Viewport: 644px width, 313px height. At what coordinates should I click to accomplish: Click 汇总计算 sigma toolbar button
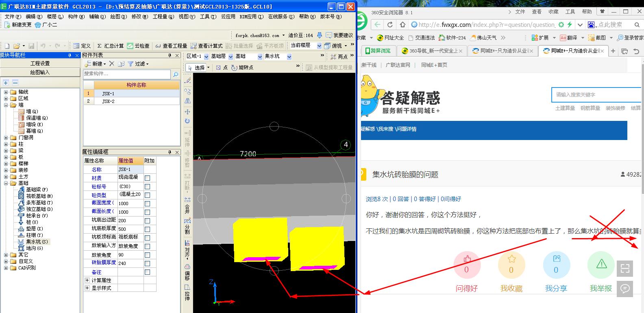pos(110,46)
